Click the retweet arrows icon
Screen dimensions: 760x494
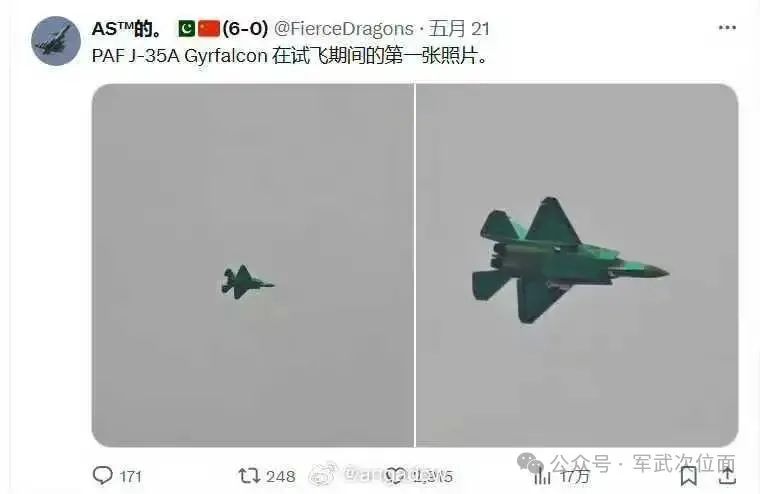(x=249, y=476)
